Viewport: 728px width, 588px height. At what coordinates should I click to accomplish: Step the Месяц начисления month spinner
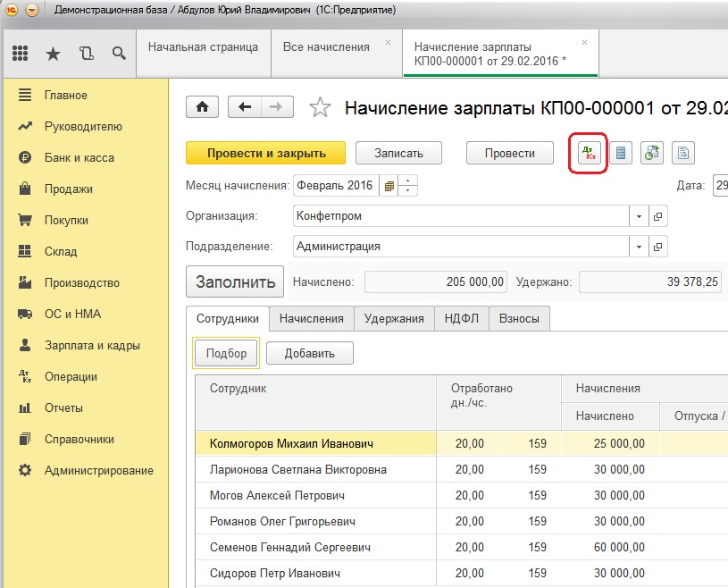pyautogui.click(x=407, y=186)
